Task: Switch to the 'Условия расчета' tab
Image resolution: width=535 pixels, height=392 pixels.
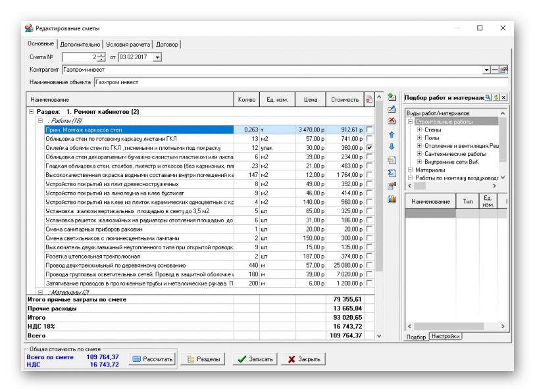Action: (x=127, y=44)
